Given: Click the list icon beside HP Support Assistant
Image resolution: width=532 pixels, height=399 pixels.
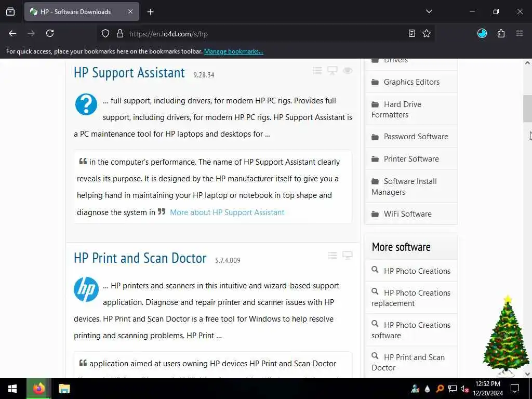Looking at the screenshot, I should [317, 71].
